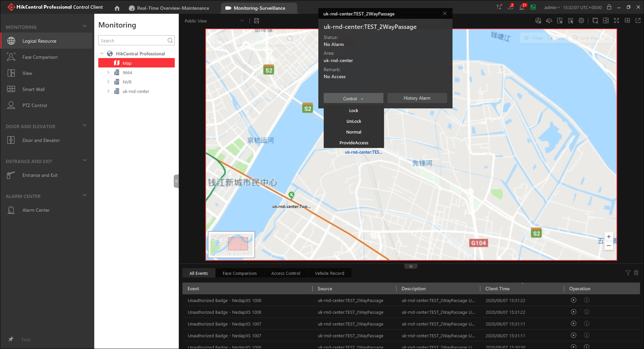The image size is (644, 349).
Task: Select the All Events tab
Action: click(x=199, y=273)
